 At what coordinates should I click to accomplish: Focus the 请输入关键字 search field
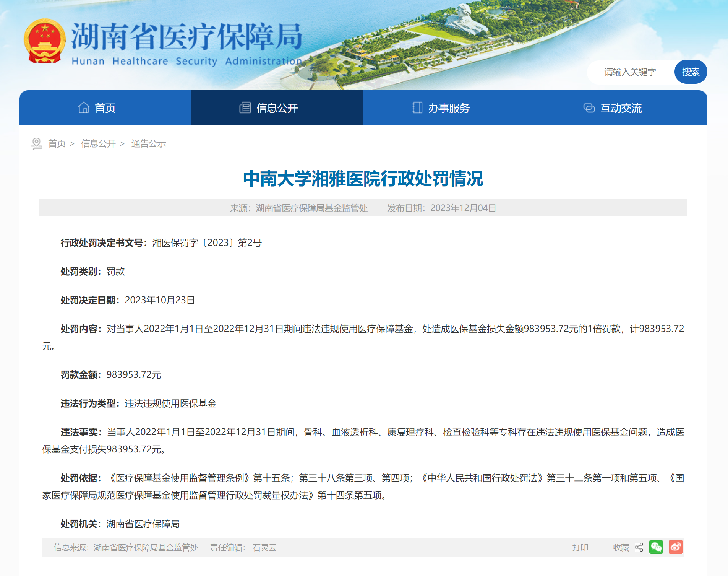(x=631, y=72)
